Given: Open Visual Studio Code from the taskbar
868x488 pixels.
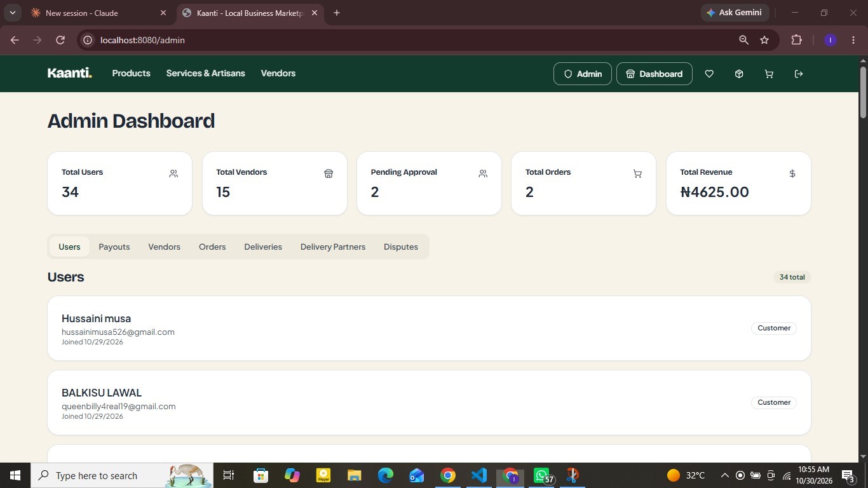Looking at the screenshot, I should pyautogui.click(x=479, y=475).
